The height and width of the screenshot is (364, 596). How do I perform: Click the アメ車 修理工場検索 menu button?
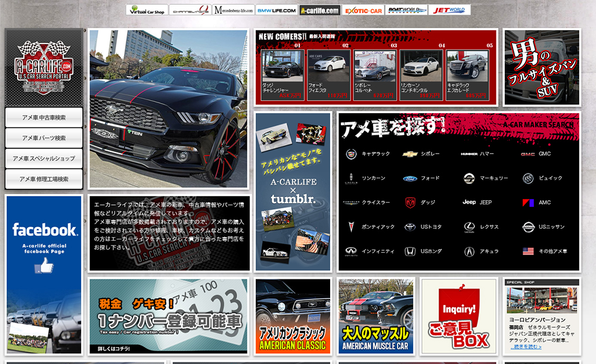pos(44,179)
